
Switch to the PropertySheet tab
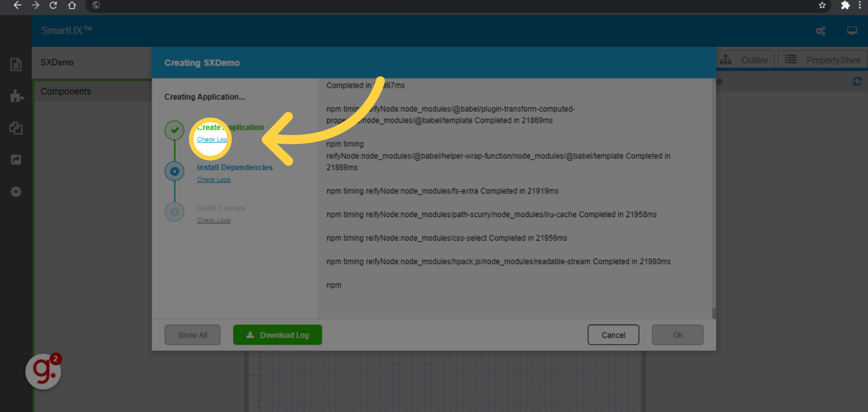(x=823, y=60)
